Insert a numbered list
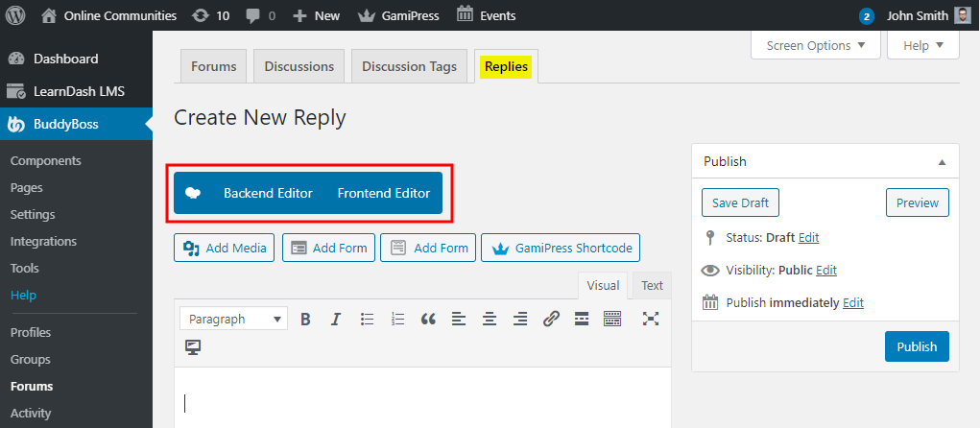This screenshot has width=980, height=428. 397,320
